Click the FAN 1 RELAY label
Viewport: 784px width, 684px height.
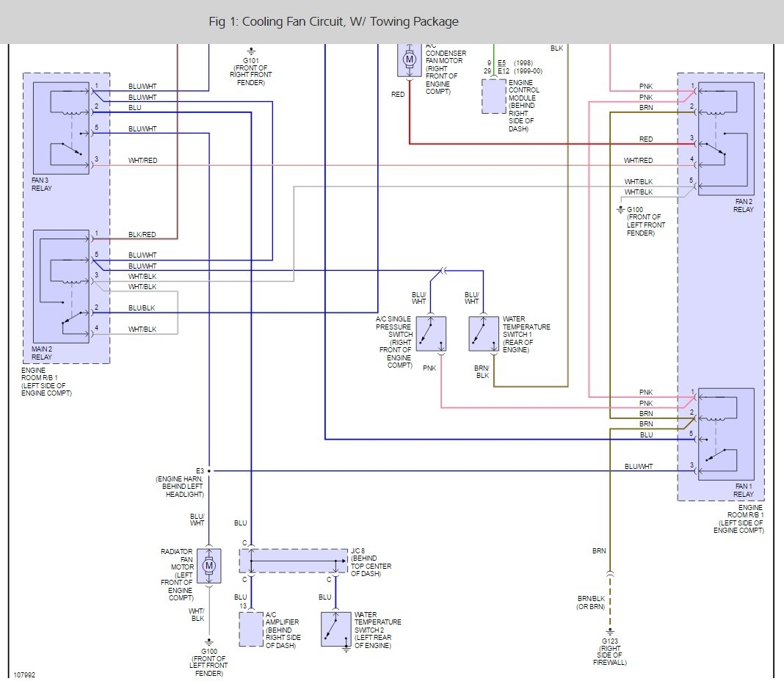pyautogui.click(x=744, y=490)
